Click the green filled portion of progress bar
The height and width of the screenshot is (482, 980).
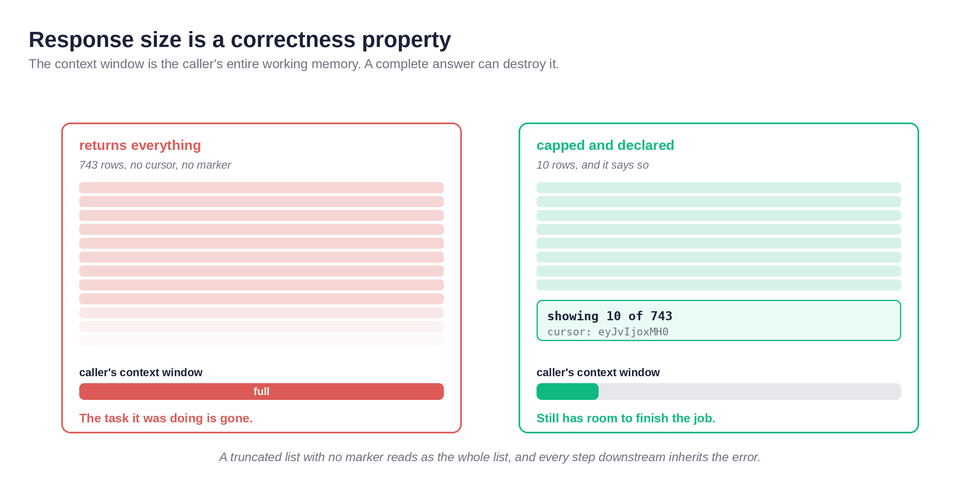pyautogui.click(x=568, y=391)
